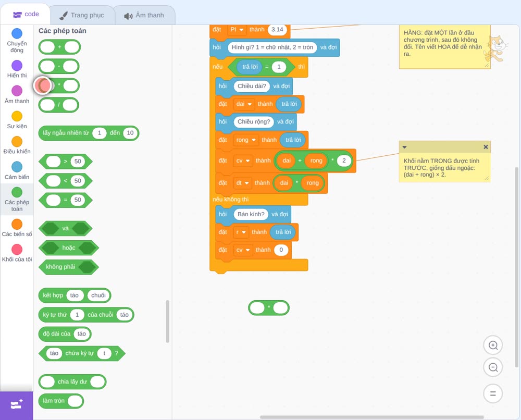521x420 pixels.
Task: Open the Chuyển động category
Action: 17,41
